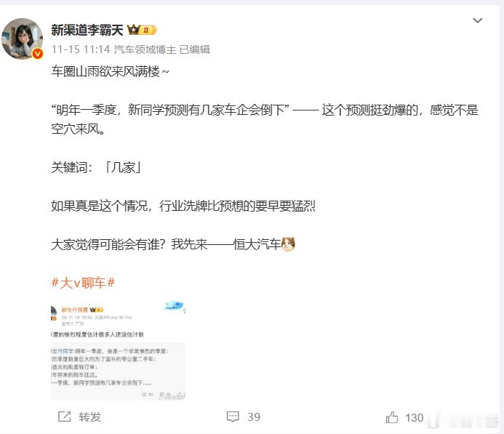Click the 已编辑 edit history label
Screen dimensions: 504x434
click(x=194, y=49)
